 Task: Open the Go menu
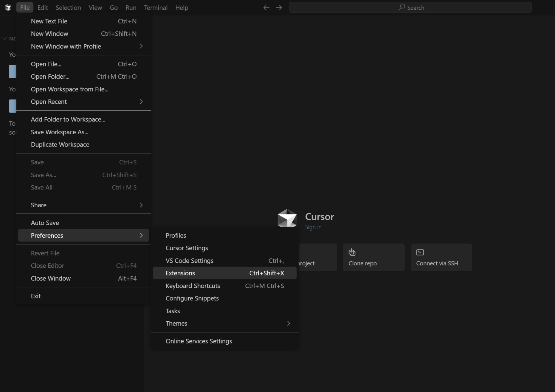pos(114,7)
